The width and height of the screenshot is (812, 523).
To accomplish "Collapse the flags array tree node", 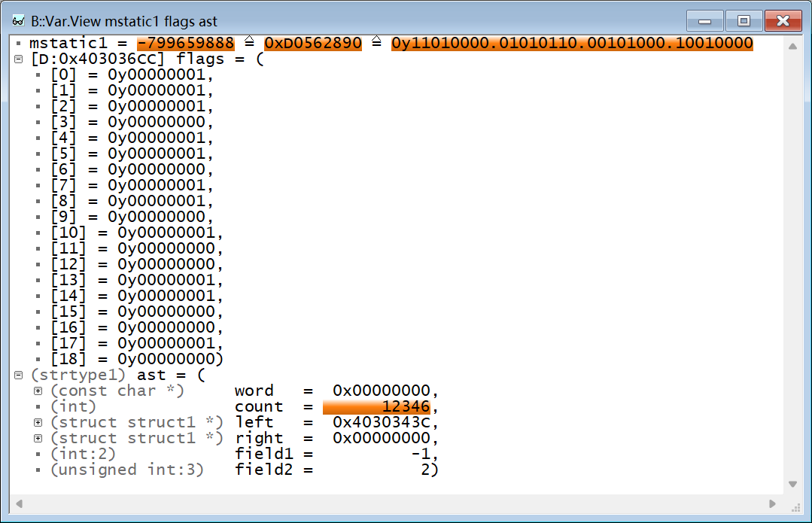I will coord(19,59).
